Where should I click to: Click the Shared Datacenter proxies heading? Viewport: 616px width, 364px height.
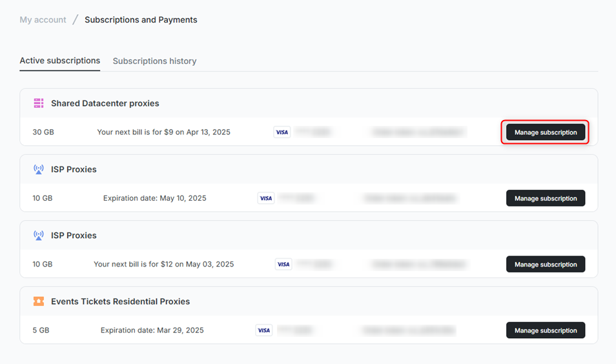click(105, 103)
